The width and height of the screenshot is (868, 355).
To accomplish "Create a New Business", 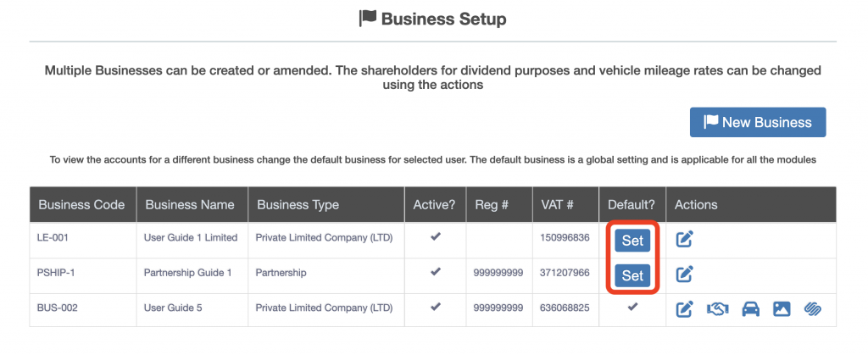I will point(758,122).
